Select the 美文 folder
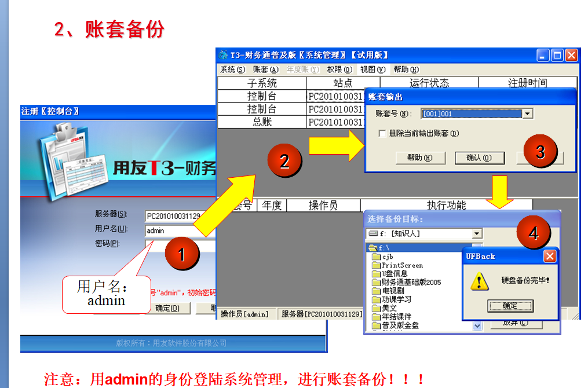Image resolution: width=588 pixels, height=388 pixels. (385, 308)
